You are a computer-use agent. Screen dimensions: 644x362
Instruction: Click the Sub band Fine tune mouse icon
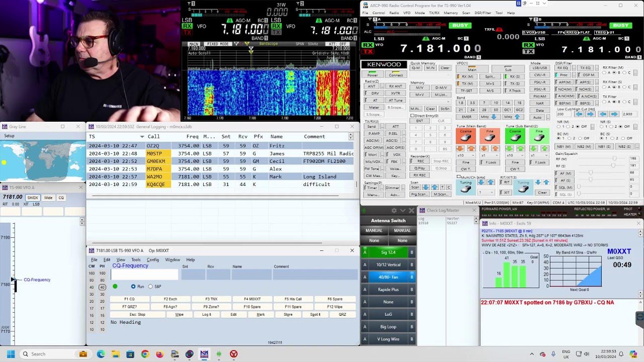[x=539, y=136]
